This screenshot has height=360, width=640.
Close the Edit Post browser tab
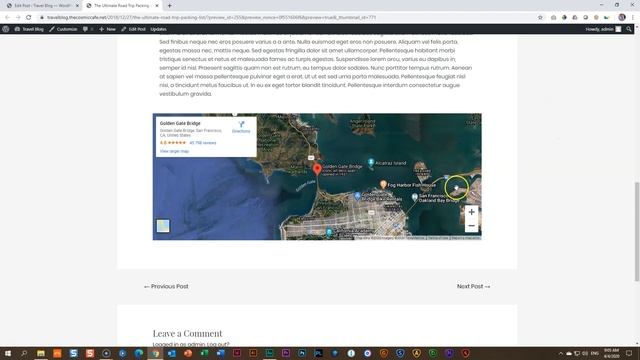point(77,6)
